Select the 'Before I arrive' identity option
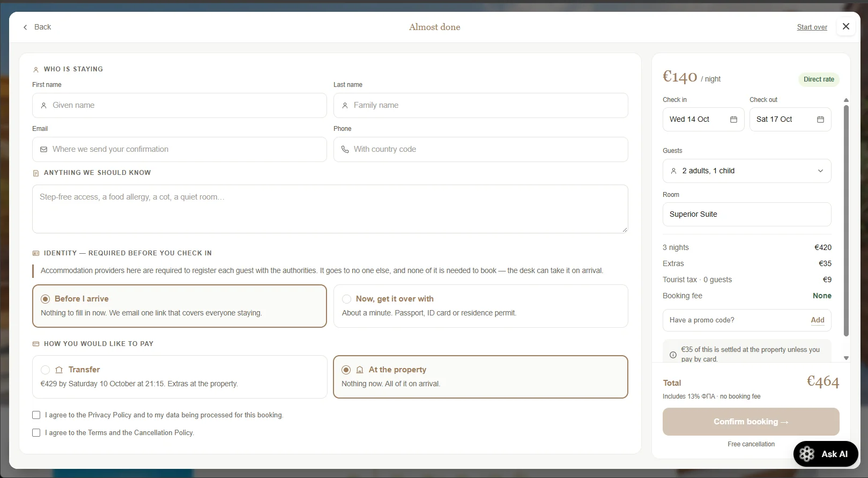Image resolution: width=868 pixels, height=478 pixels. tap(180, 306)
